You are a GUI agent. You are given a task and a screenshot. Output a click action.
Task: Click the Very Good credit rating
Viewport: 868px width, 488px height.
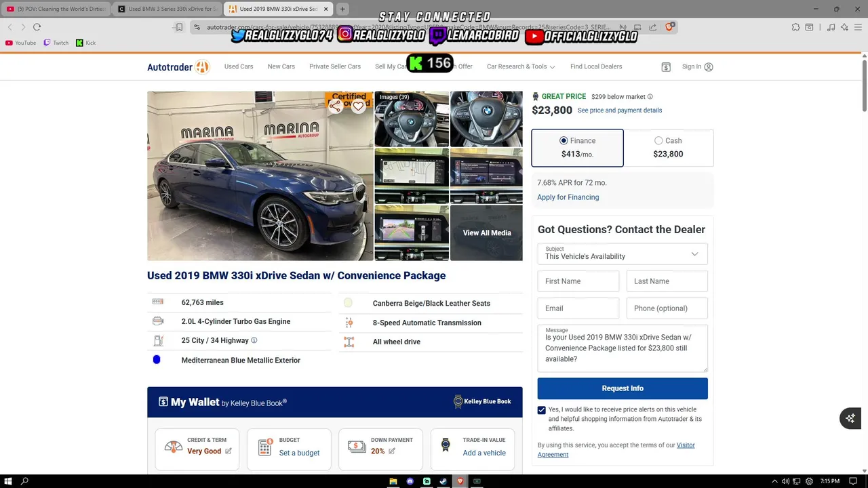(x=204, y=451)
